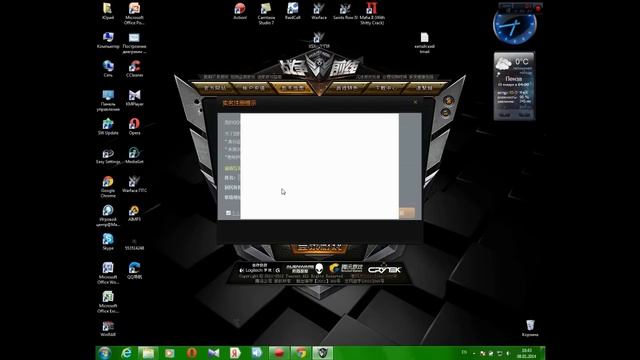Launch Skype from the desktop
The height and width of the screenshot is (360, 640).
coord(108,242)
